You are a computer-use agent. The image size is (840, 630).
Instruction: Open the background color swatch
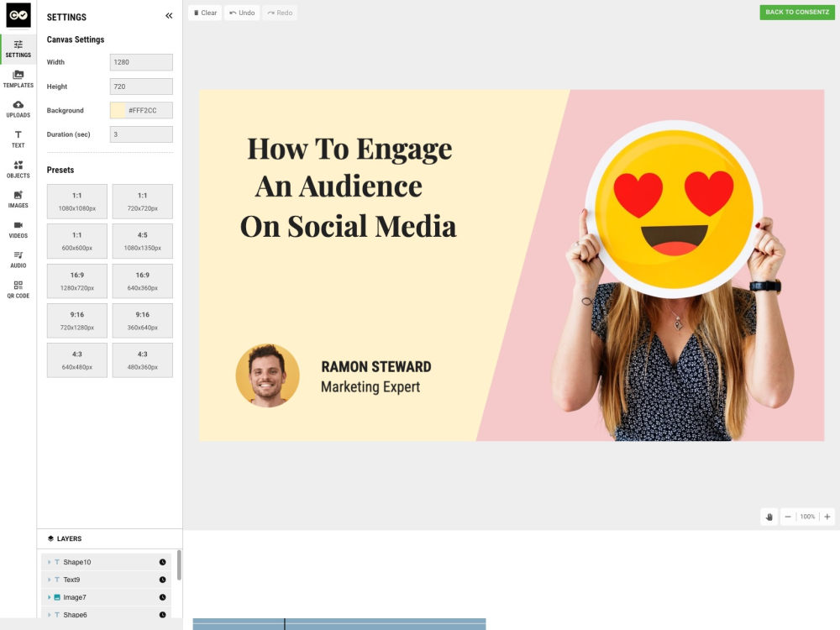(118, 110)
